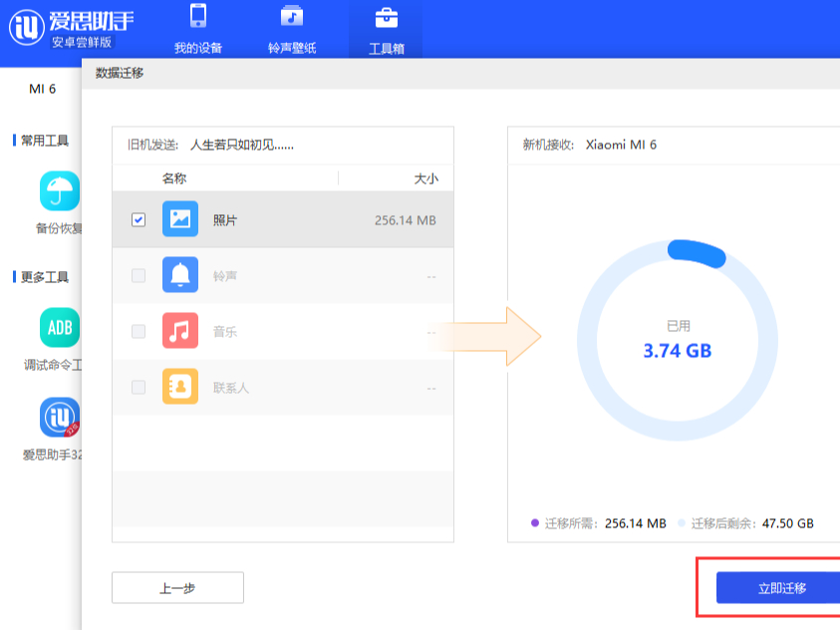The image size is (840, 630).
Task: Tick the 音乐 checkbox
Action: point(139,331)
